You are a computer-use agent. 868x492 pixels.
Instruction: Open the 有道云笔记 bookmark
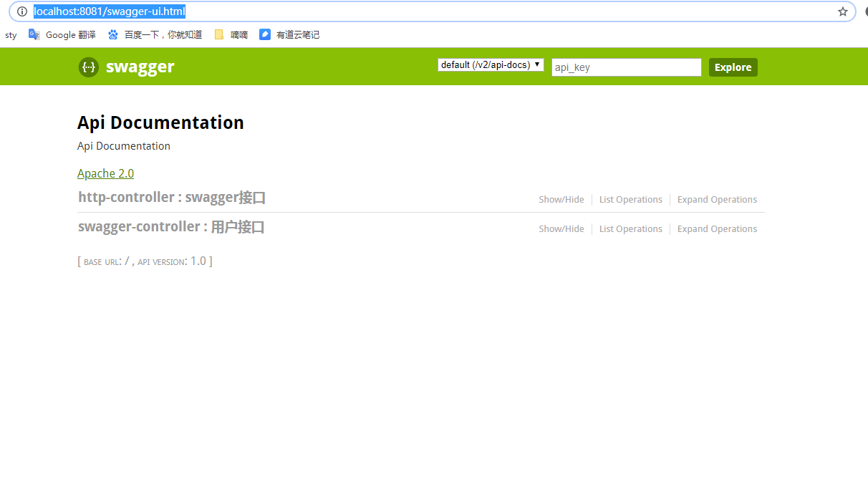(289, 34)
